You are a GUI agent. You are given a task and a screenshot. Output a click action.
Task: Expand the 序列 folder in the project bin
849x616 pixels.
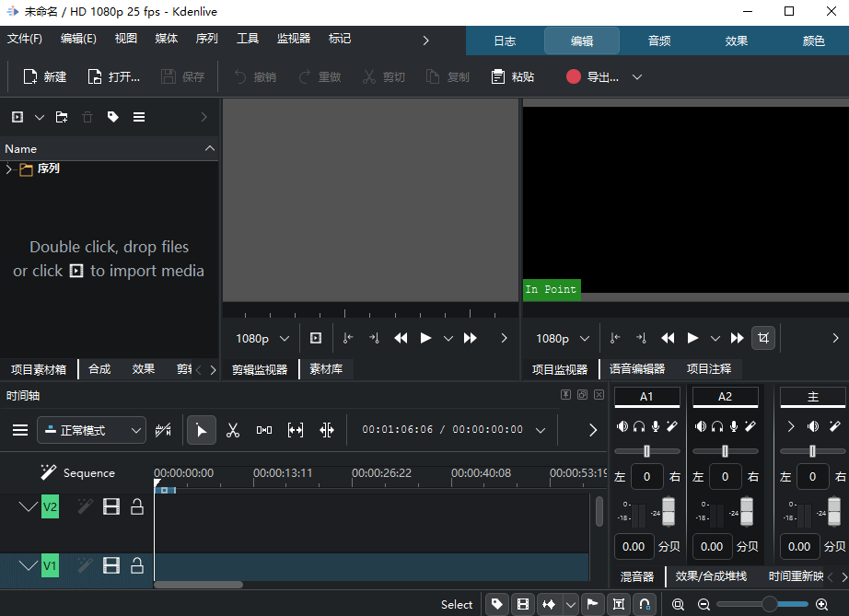point(9,169)
